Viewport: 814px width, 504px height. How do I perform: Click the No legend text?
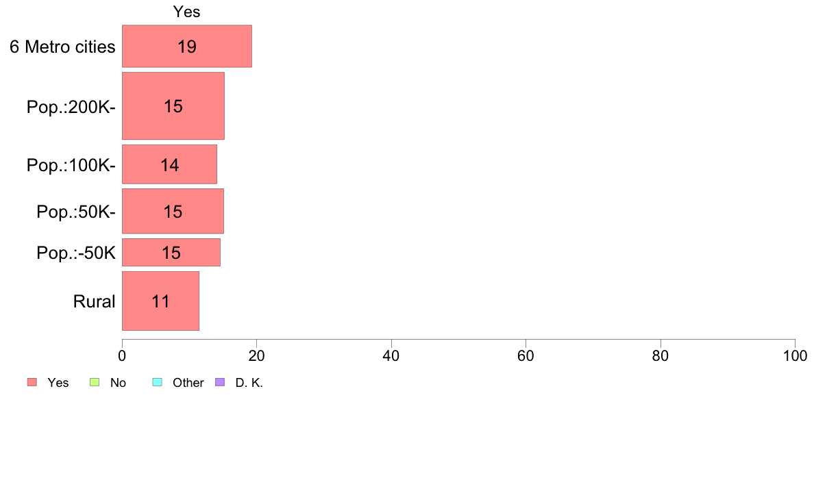point(118,383)
